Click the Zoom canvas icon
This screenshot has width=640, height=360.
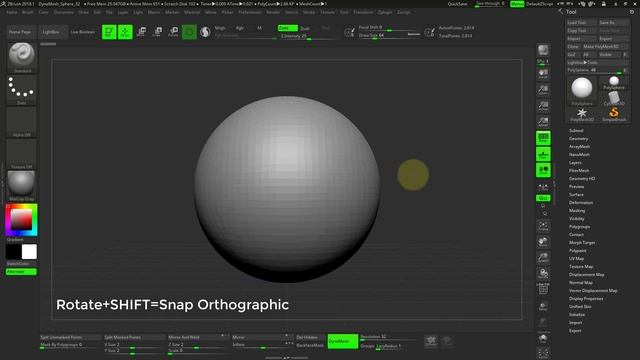[543, 90]
